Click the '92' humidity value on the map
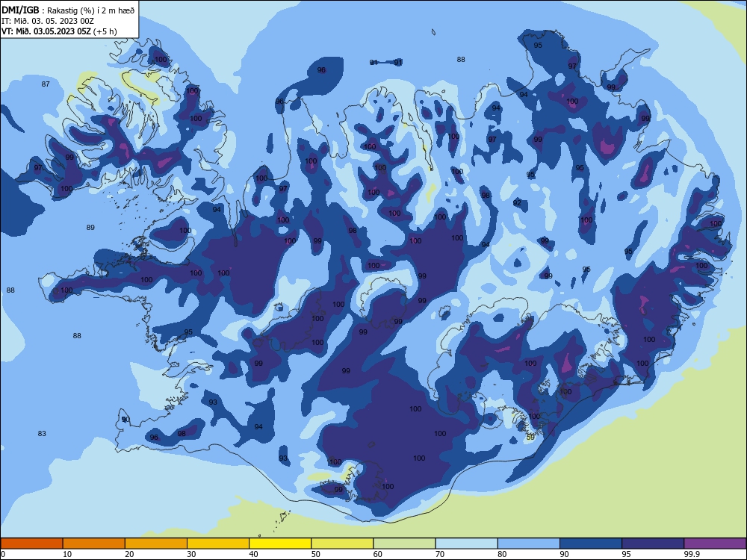The height and width of the screenshot is (560, 747). click(x=517, y=203)
